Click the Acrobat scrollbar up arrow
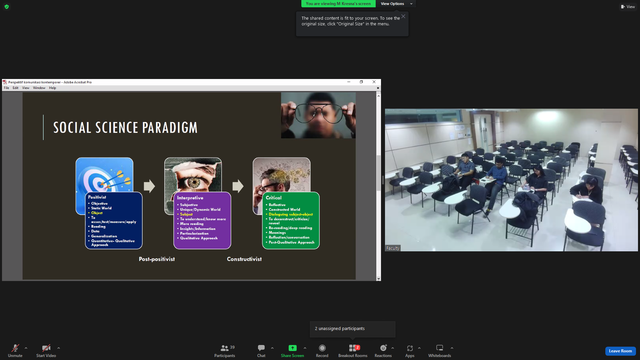Viewport: 640px width, 360px height. click(378, 96)
